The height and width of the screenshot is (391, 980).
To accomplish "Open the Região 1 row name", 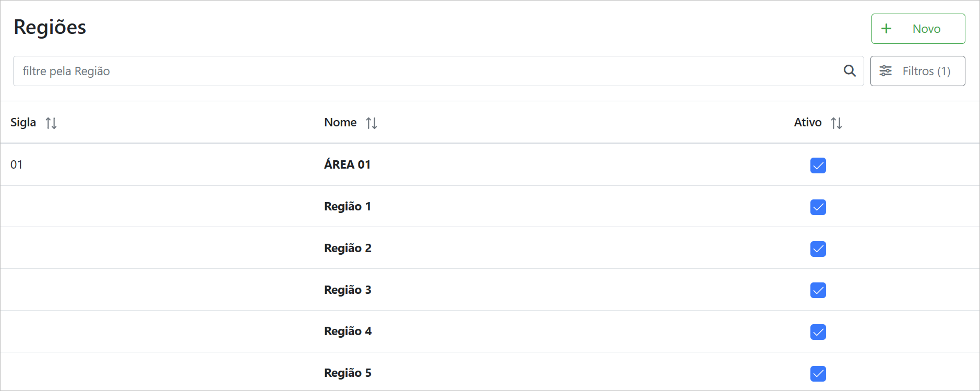I will pos(348,207).
